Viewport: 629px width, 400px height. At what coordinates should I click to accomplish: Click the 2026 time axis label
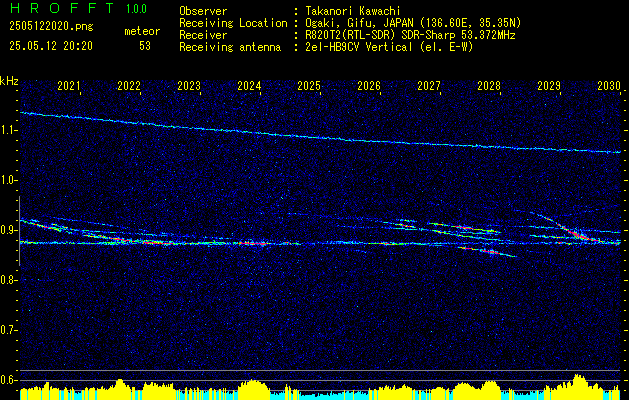tap(369, 85)
